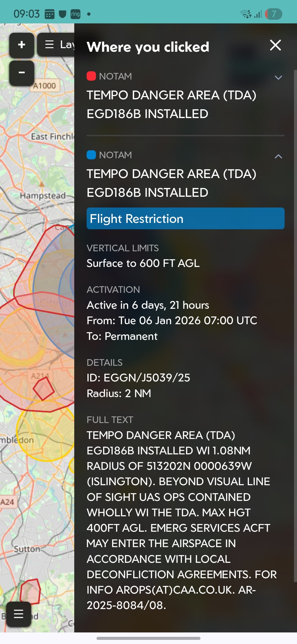Zoom out on the map
Image resolution: width=297 pixels, height=644 pixels.
pyautogui.click(x=21, y=73)
